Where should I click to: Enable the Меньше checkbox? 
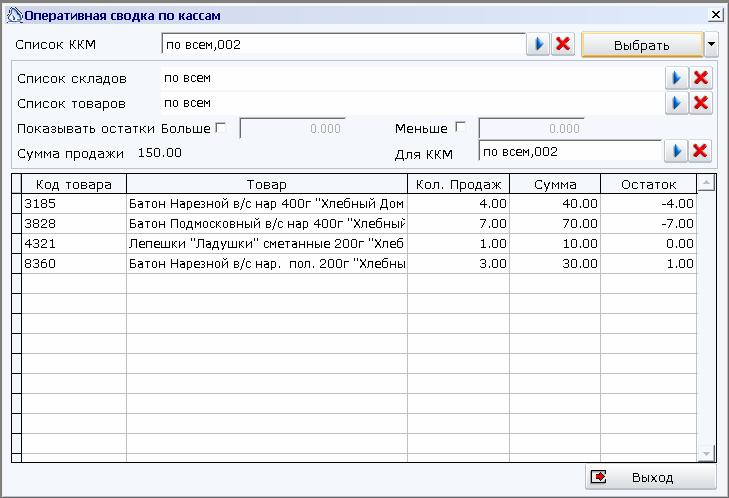tap(461, 128)
